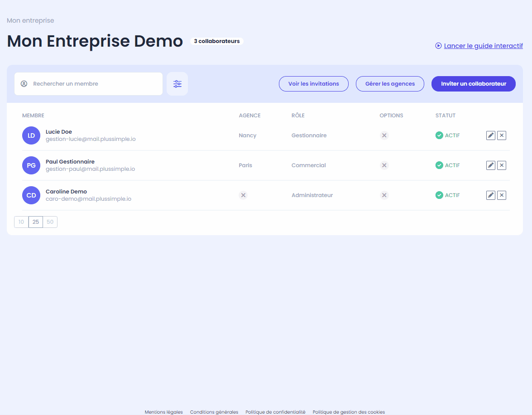Image resolution: width=532 pixels, height=415 pixels.
Task: Open Gérer les agences
Action: tap(390, 84)
